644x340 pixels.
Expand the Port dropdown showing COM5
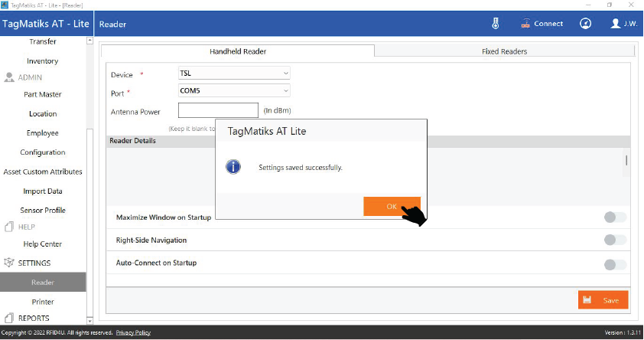[x=233, y=91]
